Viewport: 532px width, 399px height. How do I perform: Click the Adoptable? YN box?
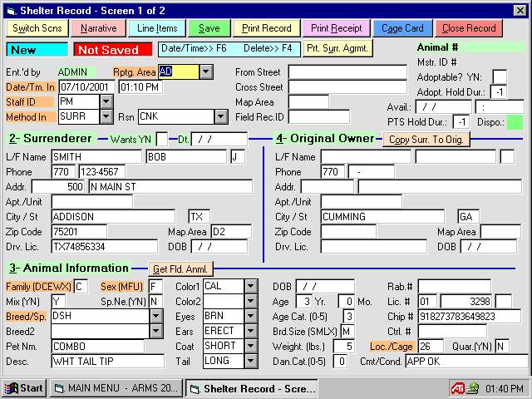click(500, 77)
